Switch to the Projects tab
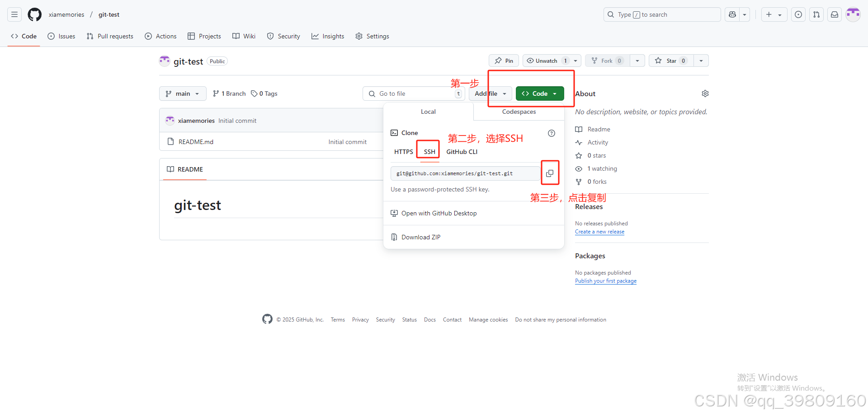Image resolution: width=868 pixels, height=415 pixels. click(x=204, y=36)
